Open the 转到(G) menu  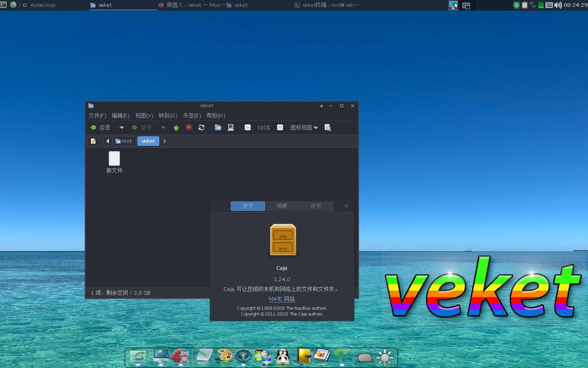coord(168,116)
